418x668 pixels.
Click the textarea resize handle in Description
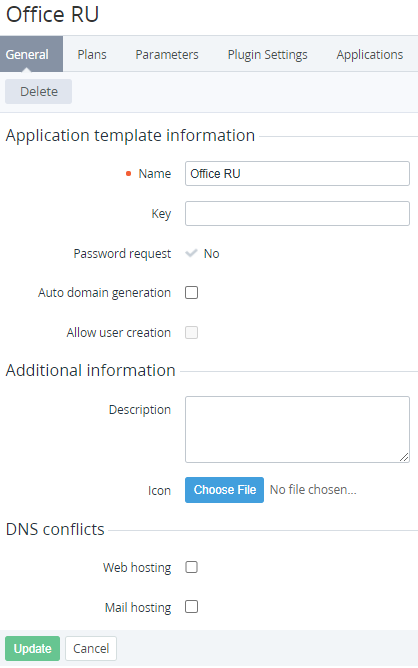(x=404, y=457)
